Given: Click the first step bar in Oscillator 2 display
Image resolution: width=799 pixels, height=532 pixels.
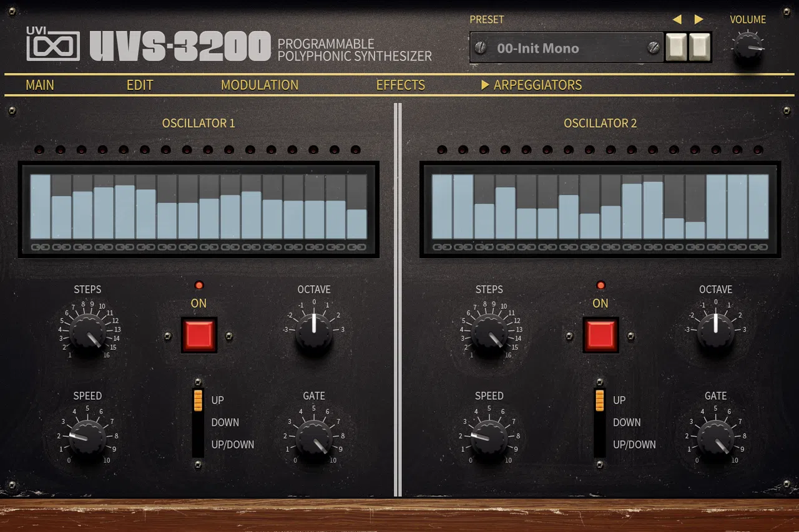Looking at the screenshot, I should click(x=442, y=206).
